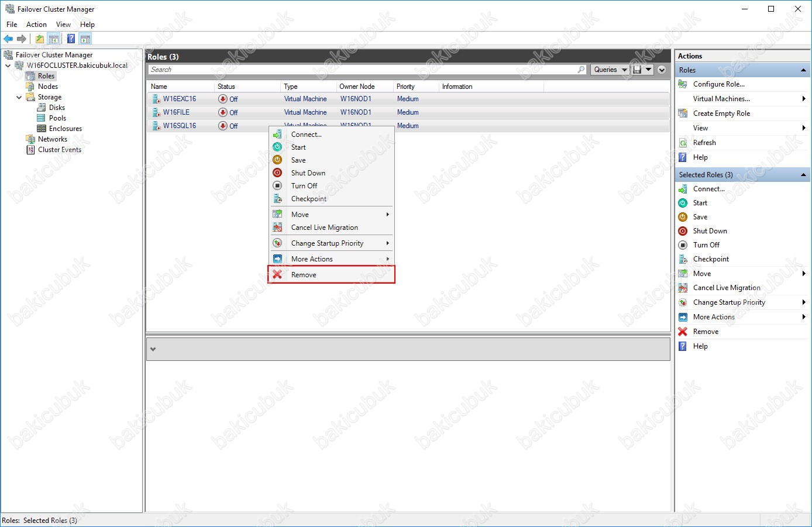812x527 pixels.
Task: Sort roles by Owner Node column header
Action: tap(365, 87)
